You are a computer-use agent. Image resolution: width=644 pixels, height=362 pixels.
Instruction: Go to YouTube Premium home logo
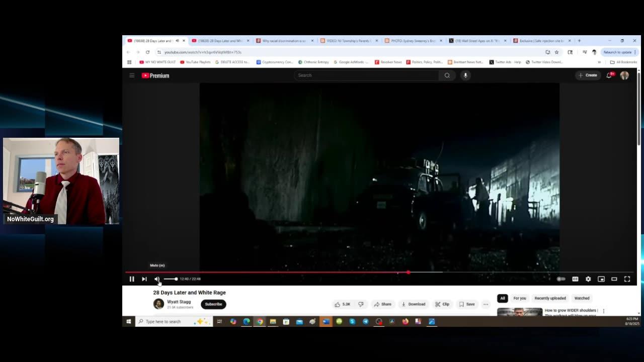click(x=155, y=75)
